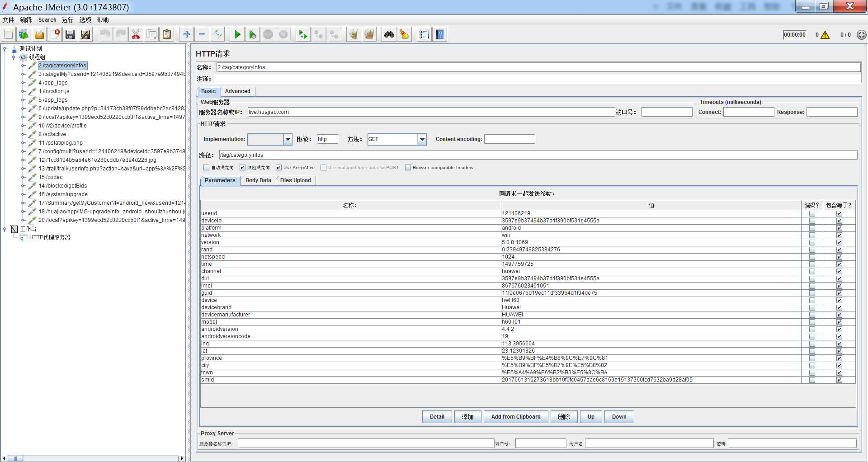This screenshot has width=868, height=462.
Task: Save the test plan with floppy icon
Action: point(70,34)
